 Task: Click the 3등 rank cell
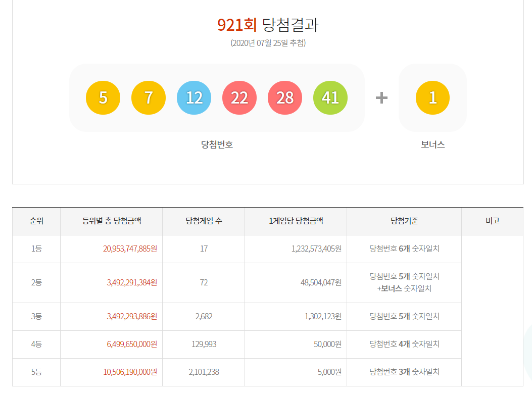36,317
